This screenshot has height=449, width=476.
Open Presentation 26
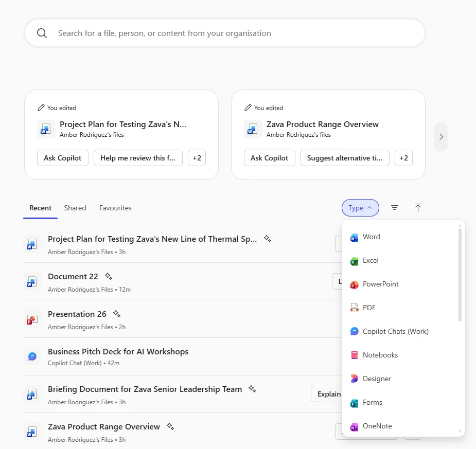point(77,314)
